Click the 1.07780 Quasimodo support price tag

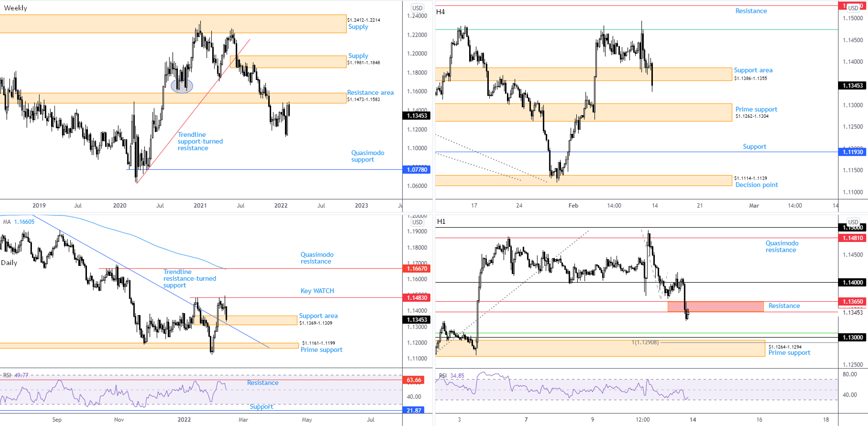click(417, 170)
